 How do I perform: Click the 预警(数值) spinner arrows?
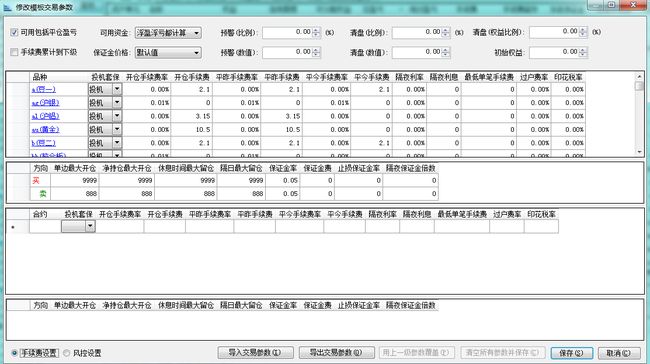[x=316, y=52]
